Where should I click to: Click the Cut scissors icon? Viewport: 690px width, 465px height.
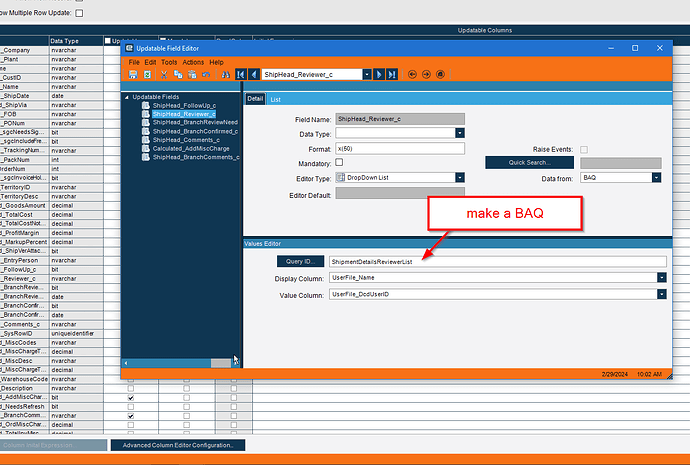164,74
